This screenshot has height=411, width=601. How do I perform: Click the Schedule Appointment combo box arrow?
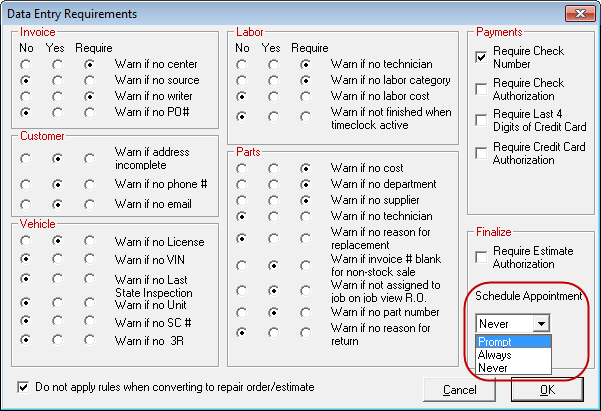(x=541, y=323)
